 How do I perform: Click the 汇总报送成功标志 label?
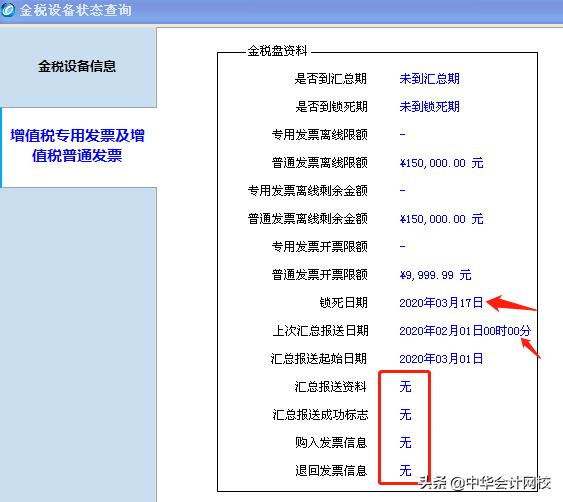click(320, 415)
